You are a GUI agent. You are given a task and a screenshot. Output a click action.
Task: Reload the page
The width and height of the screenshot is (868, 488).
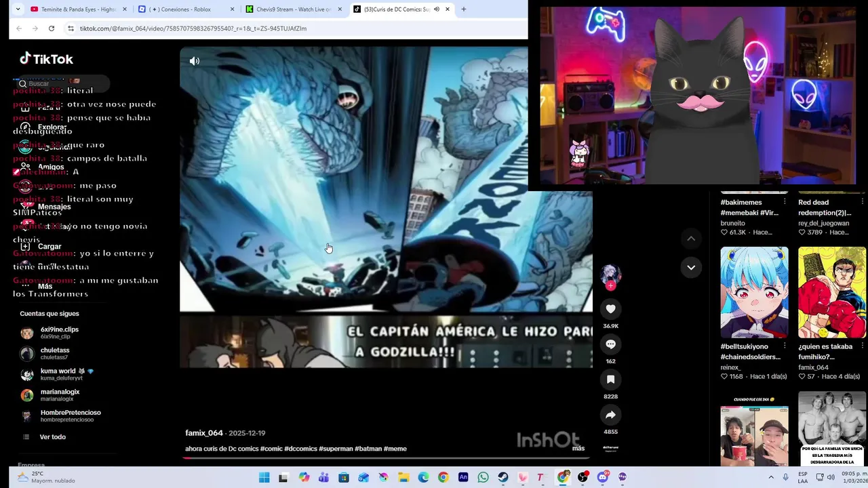[52, 28]
